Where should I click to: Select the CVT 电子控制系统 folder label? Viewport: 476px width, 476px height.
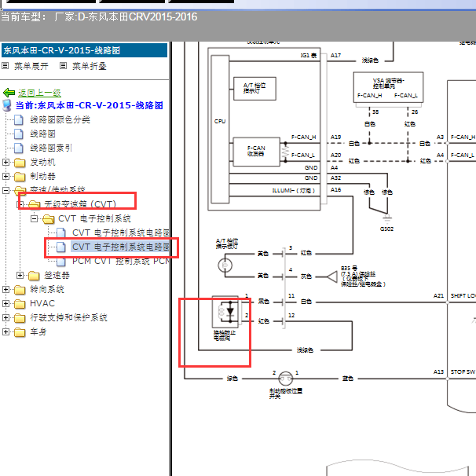[x=94, y=218]
